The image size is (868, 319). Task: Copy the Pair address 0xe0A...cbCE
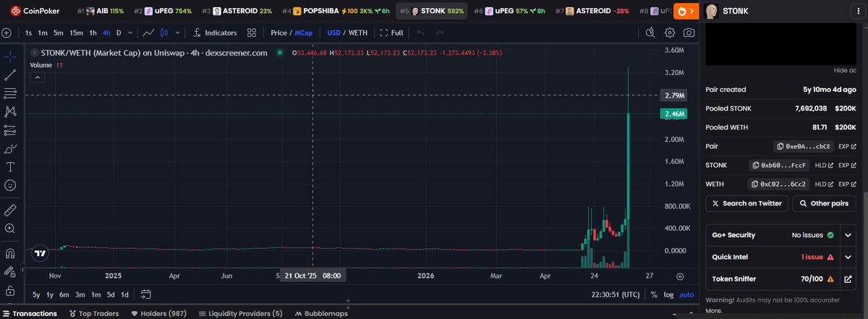tap(803, 146)
